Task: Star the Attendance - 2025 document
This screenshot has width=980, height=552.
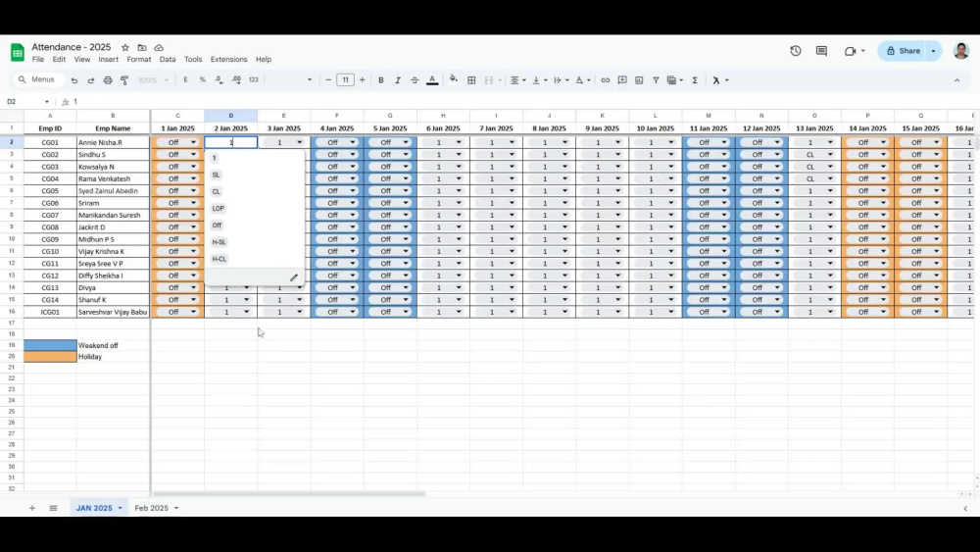Action: pos(125,47)
